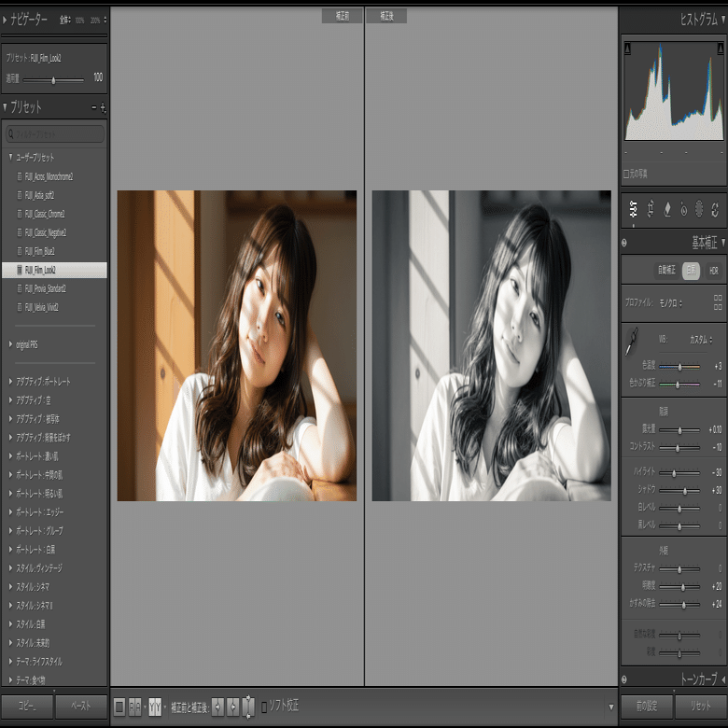728x728 pixels.
Task: Click the リセット button
Action: coord(700,707)
